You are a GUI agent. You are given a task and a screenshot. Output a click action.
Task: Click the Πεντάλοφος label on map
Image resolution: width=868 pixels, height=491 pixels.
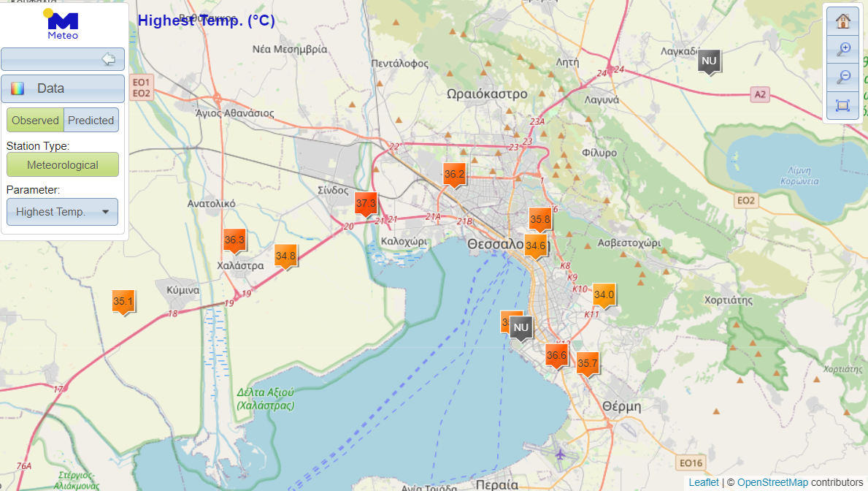(x=399, y=63)
